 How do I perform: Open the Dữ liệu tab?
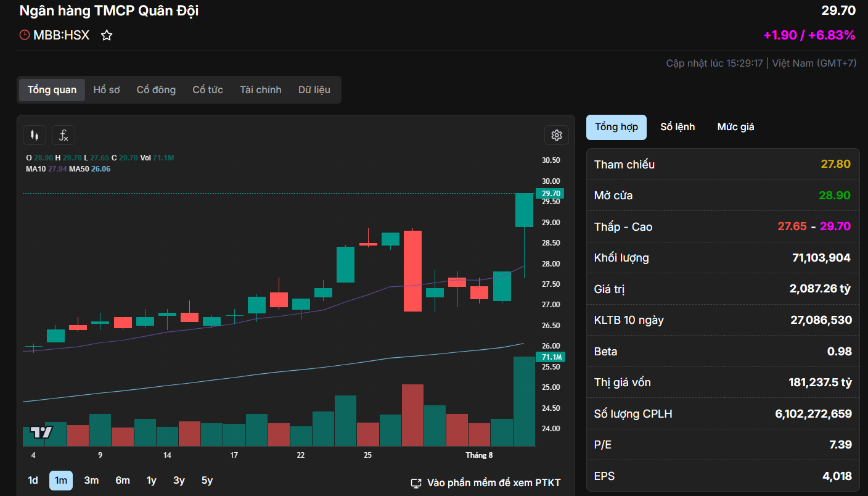point(314,90)
